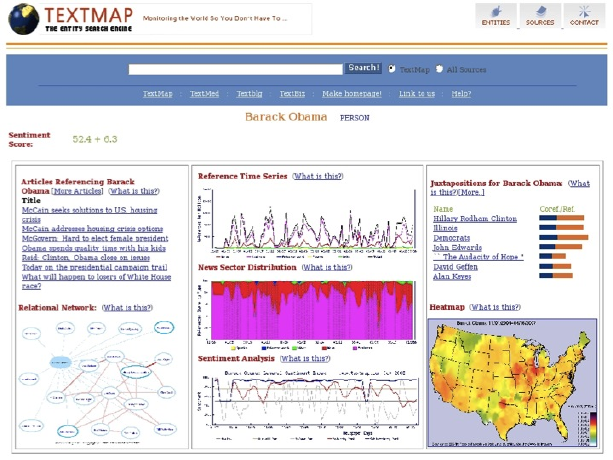Go to TextMap in the navigation links
613x460 pixels.
pyautogui.click(x=158, y=94)
